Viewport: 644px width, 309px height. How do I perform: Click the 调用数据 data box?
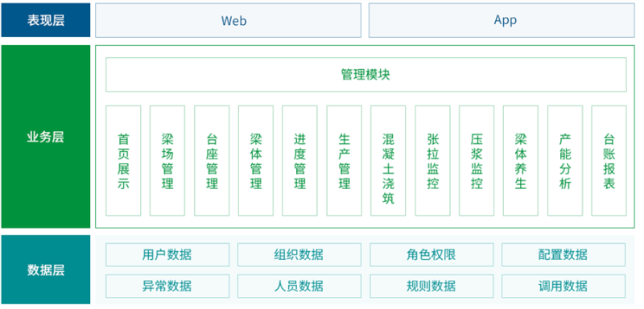[563, 286]
